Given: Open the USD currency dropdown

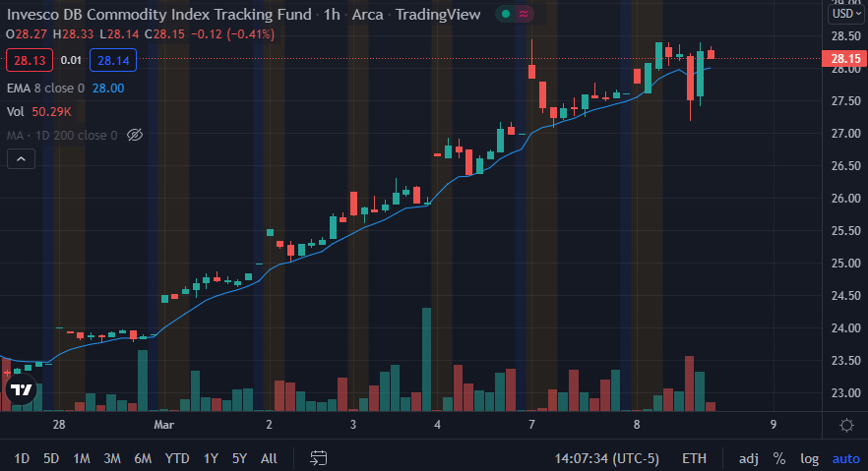Looking at the screenshot, I should (847, 14).
